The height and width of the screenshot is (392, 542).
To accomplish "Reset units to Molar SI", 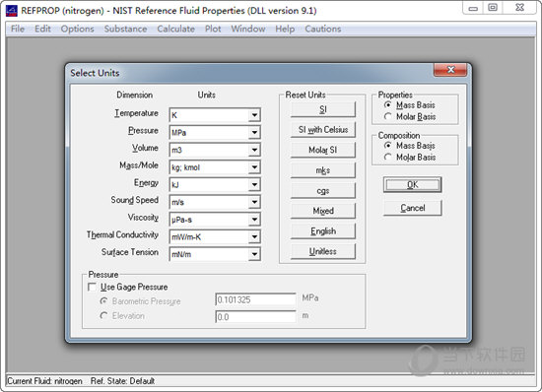I will [x=323, y=150].
